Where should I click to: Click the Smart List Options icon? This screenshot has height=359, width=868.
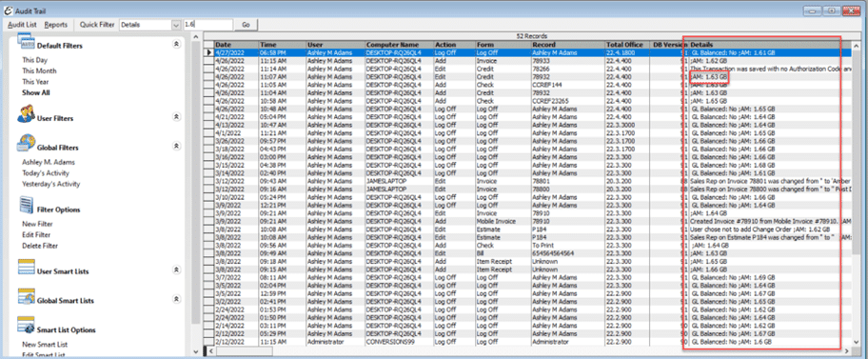pyautogui.click(x=27, y=326)
